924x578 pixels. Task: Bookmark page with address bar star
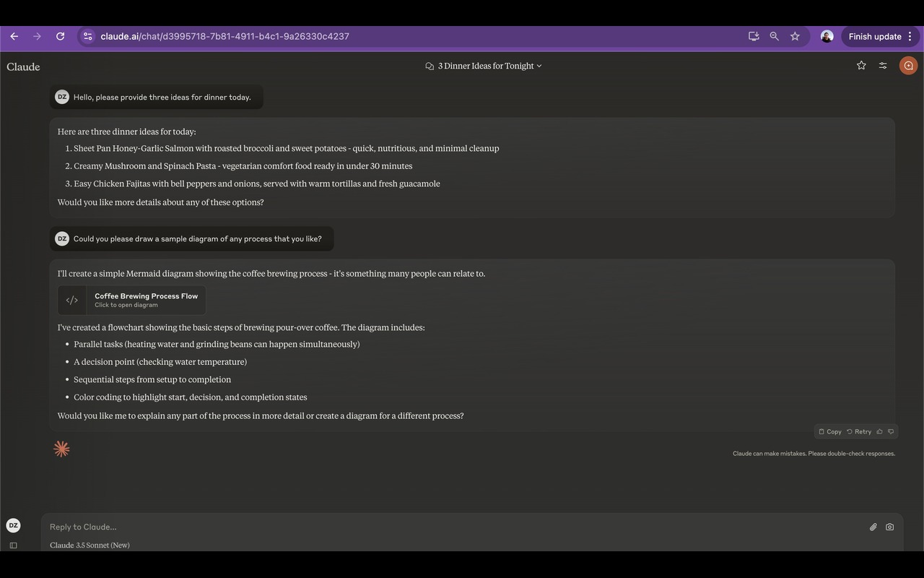[795, 36]
